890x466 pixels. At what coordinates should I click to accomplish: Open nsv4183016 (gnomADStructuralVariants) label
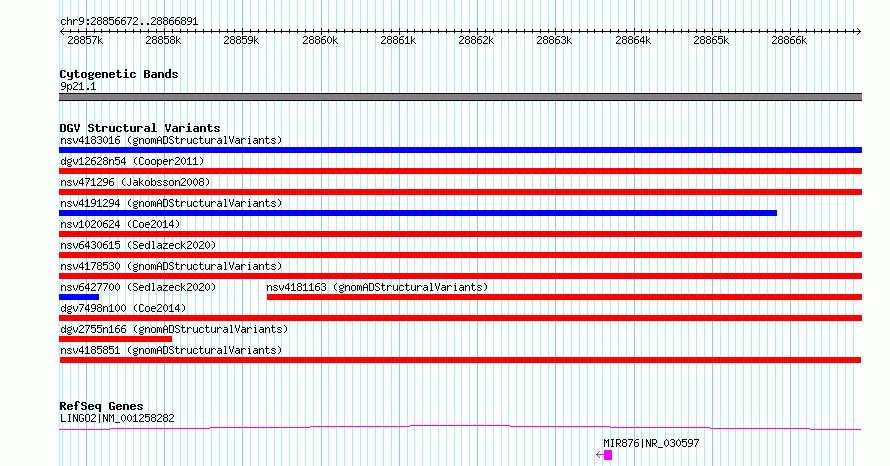(171, 140)
